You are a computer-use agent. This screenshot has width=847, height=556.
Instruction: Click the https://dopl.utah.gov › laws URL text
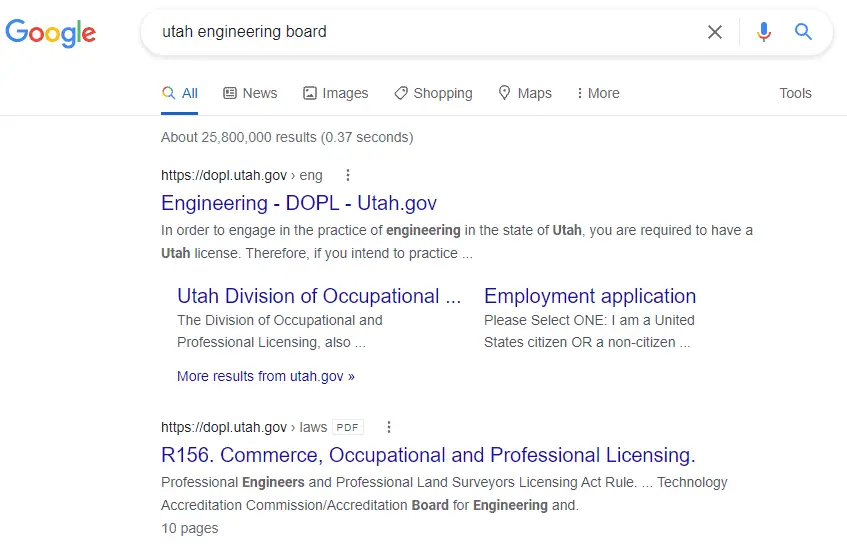pyautogui.click(x=244, y=427)
